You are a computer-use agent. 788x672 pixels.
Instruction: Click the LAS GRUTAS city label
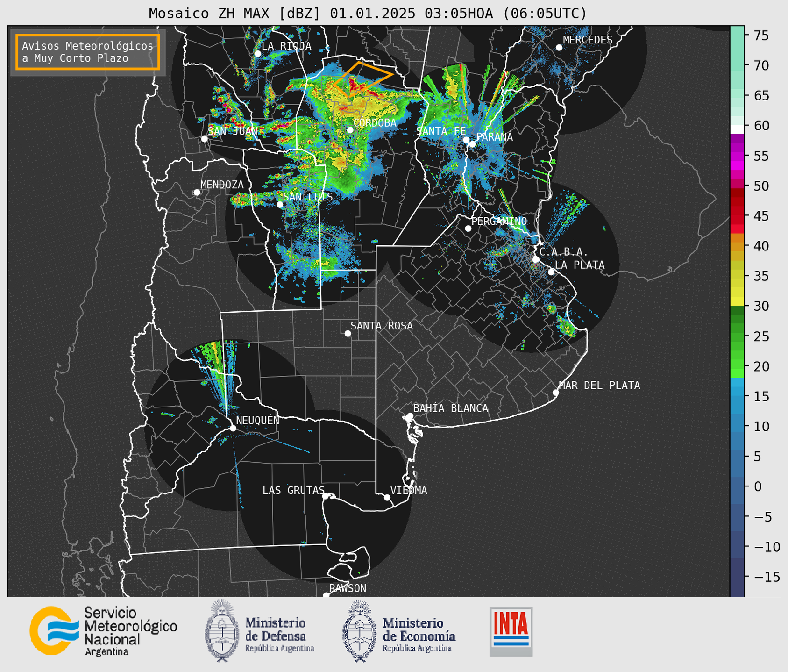coord(293,490)
